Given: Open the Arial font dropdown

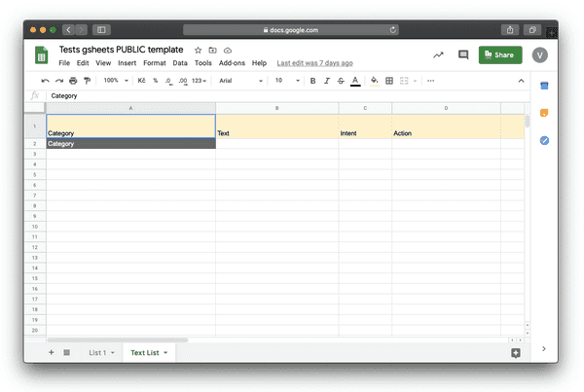Looking at the screenshot, I should [238, 81].
